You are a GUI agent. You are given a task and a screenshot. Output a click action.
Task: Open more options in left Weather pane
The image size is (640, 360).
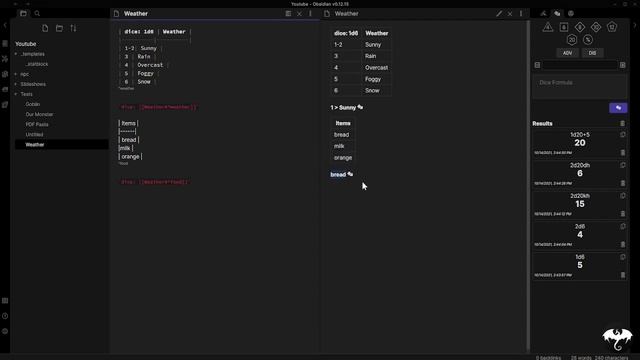[x=310, y=13]
